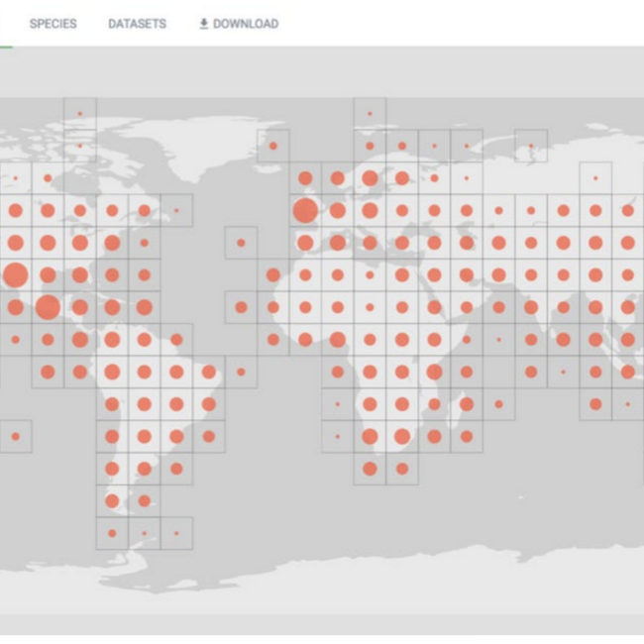This screenshot has width=644, height=644.
Task: Click the download arrow icon beside DOWNLOAD
Action: pyautogui.click(x=204, y=24)
